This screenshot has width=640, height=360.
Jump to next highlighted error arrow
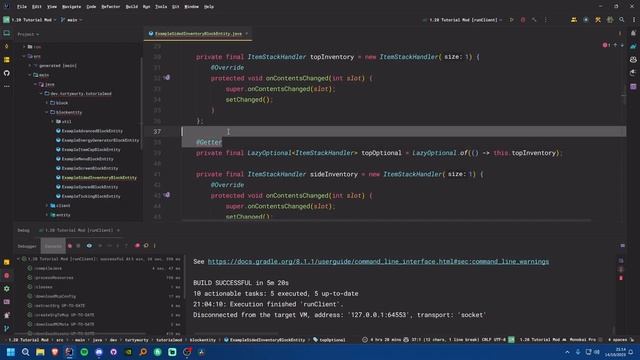point(622,45)
